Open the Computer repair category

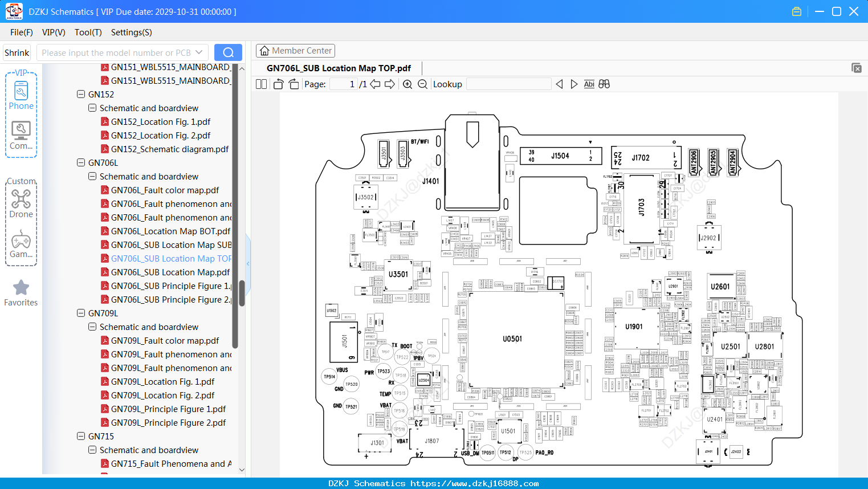point(21,135)
